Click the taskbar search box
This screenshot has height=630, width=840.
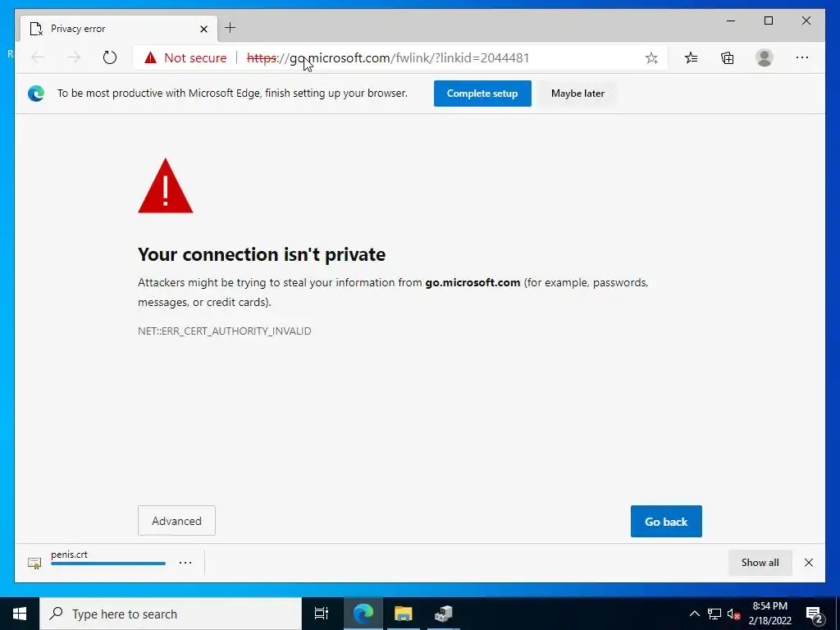pos(171,614)
